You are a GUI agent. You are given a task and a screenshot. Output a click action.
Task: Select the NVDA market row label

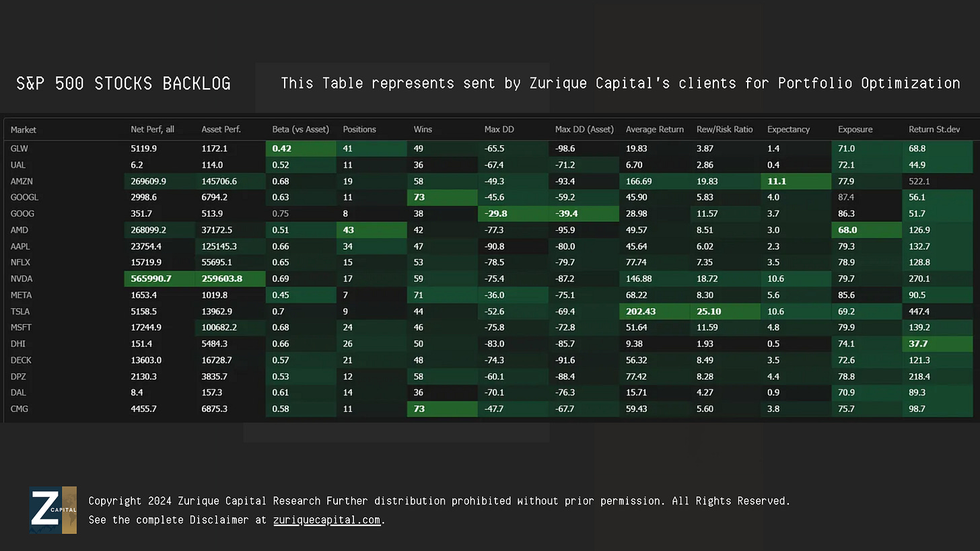coord(22,279)
